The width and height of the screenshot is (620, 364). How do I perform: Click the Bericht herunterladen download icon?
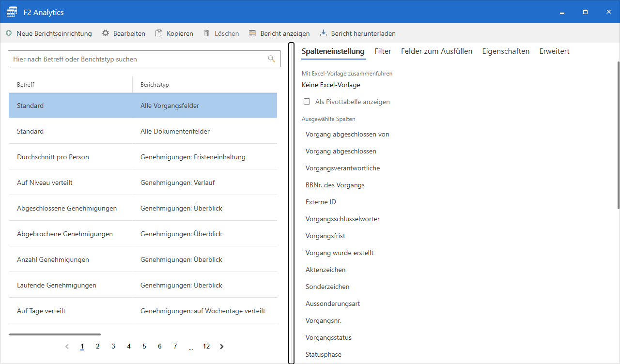(x=324, y=33)
